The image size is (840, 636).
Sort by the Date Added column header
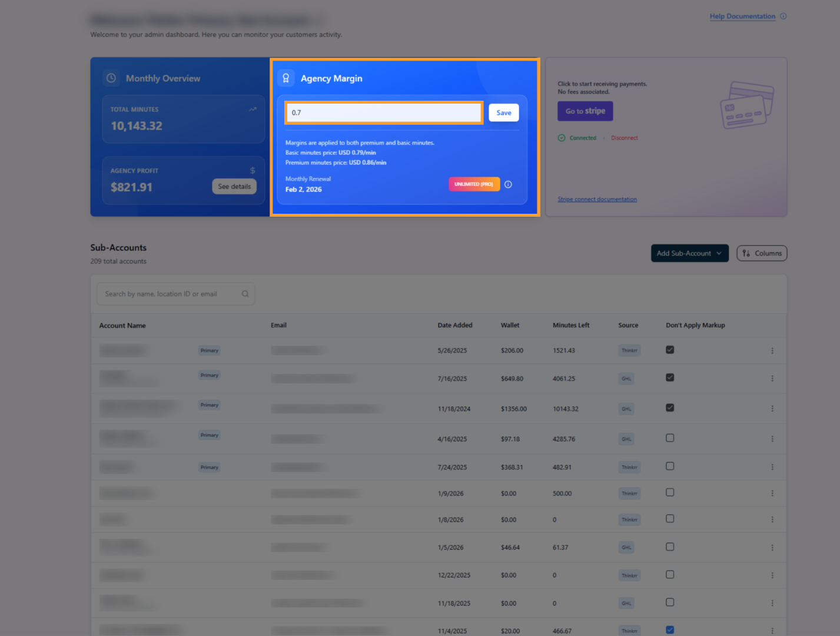(455, 325)
